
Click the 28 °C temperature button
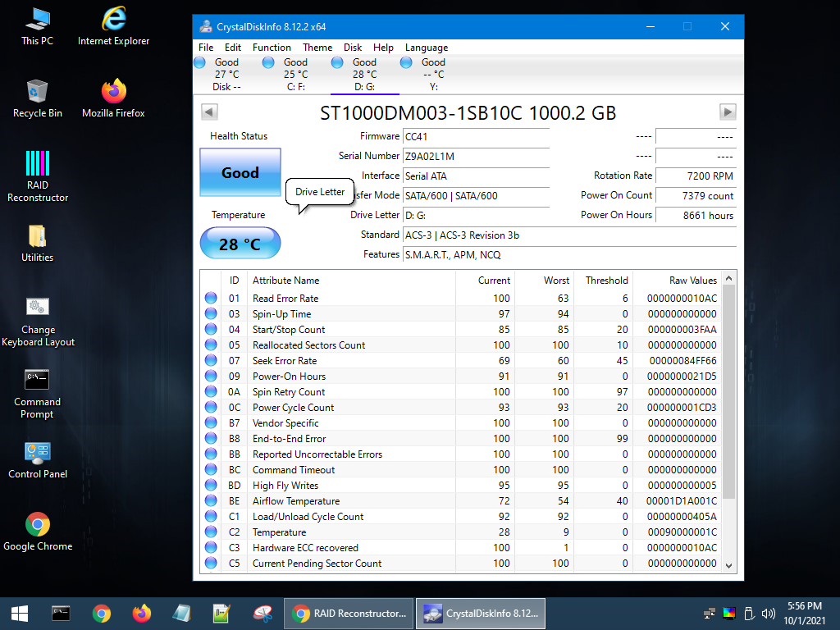[240, 244]
